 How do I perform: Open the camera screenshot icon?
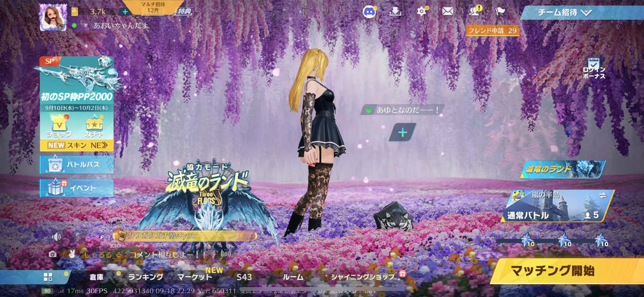(53, 254)
